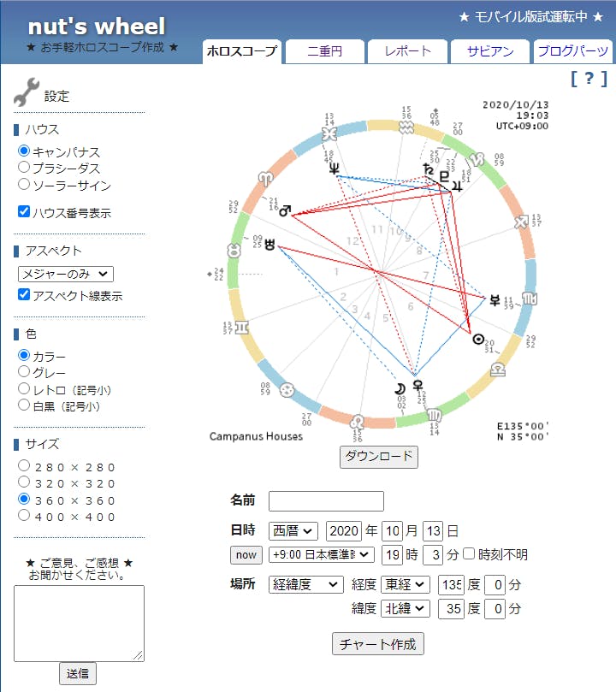Click the Aries sign symbol on wheel

[x=265, y=179]
